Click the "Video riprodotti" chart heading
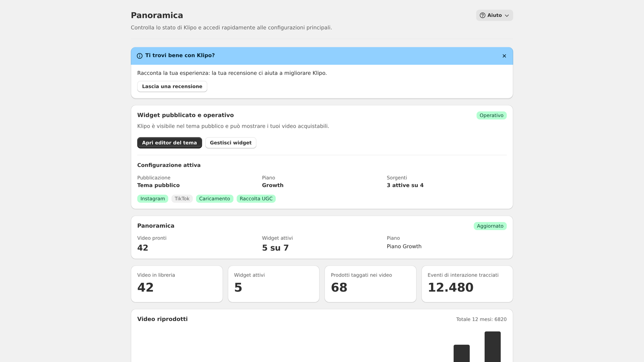The height and width of the screenshot is (362, 644). (x=162, y=319)
